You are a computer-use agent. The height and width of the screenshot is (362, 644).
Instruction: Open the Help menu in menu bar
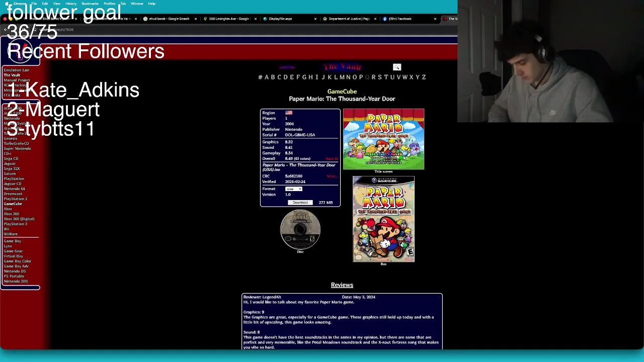(151, 4)
